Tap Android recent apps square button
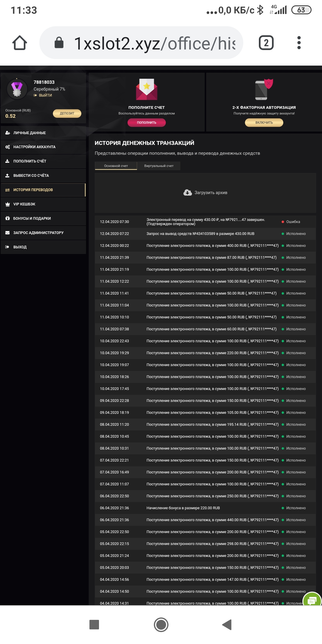322x644 pixels. 94,625
